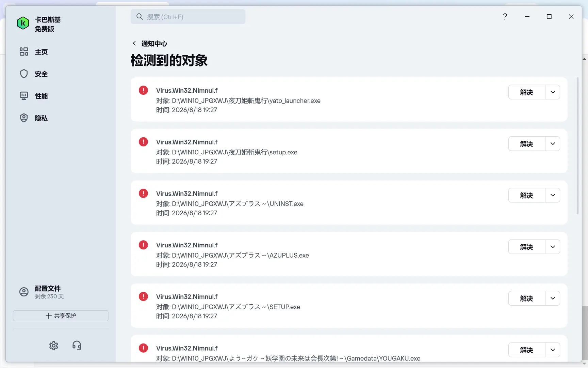Click the help question mark icon

coord(505,17)
